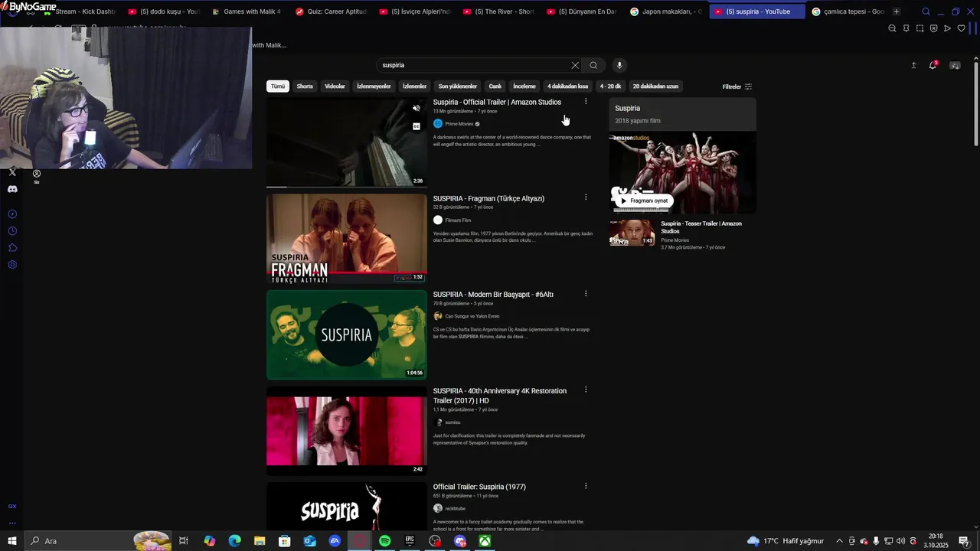This screenshot has height=551, width=980.
Task: Click the send/flow arrow toolbar icon
Action: 947,28
